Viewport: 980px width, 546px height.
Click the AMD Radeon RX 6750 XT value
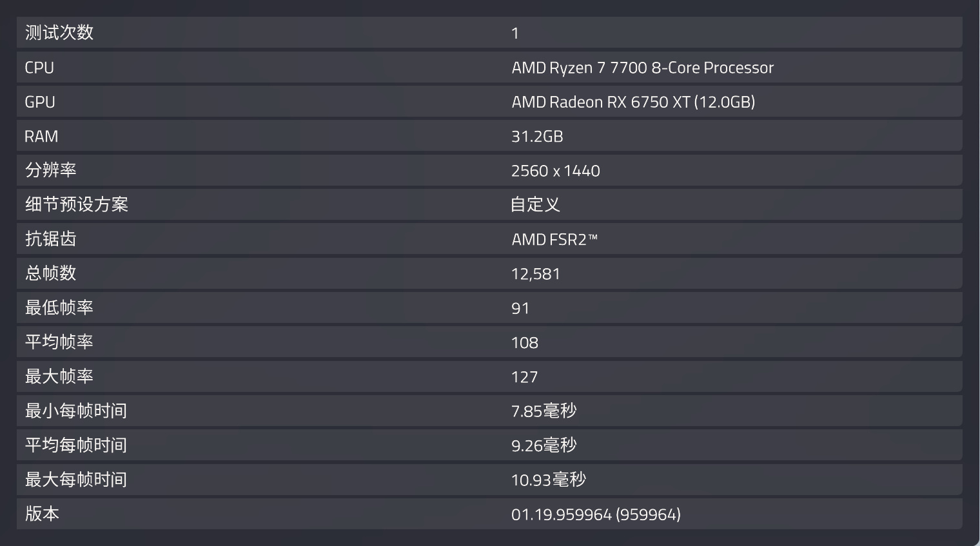[x=633, y=102]
